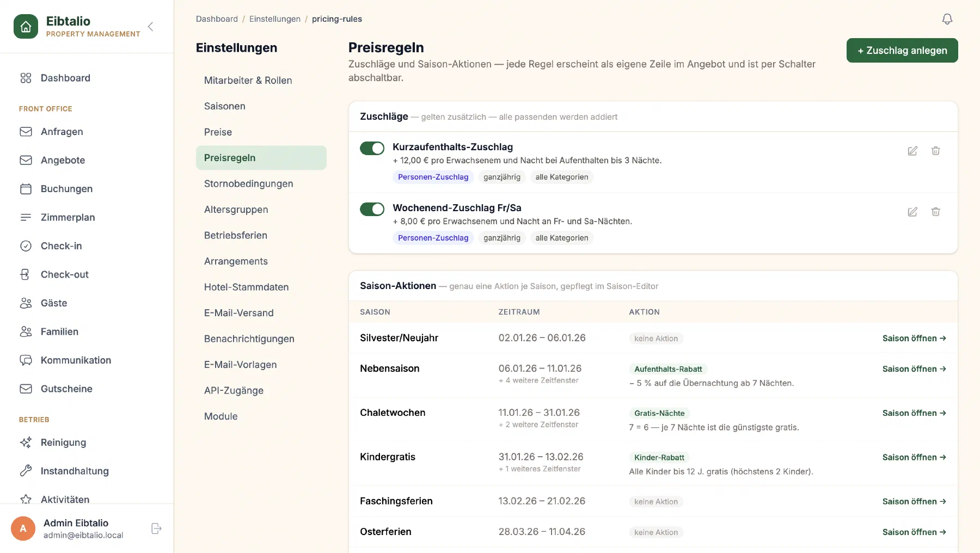Click the Zimmerplan lines icon

[26, 217]
